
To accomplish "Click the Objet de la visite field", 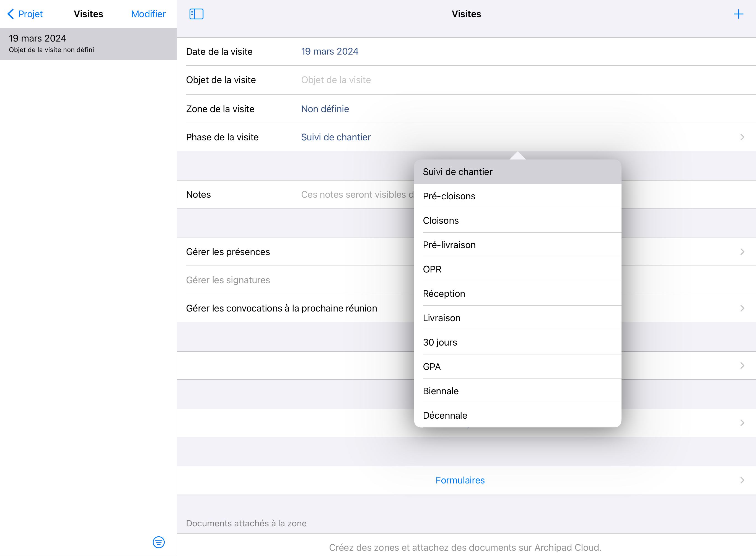I will 336,80.
